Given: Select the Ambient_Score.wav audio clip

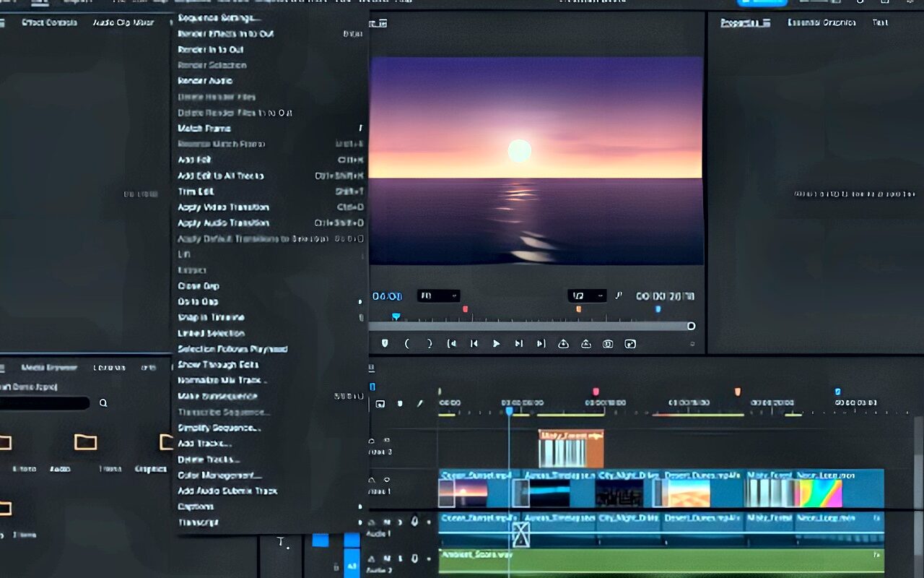Looking at the screenshot, I should (661, 560).
